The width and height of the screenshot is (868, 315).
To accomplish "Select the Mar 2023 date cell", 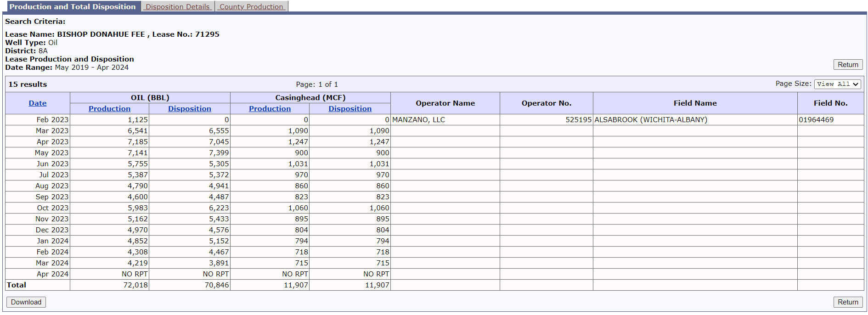I will coord(38,131).
